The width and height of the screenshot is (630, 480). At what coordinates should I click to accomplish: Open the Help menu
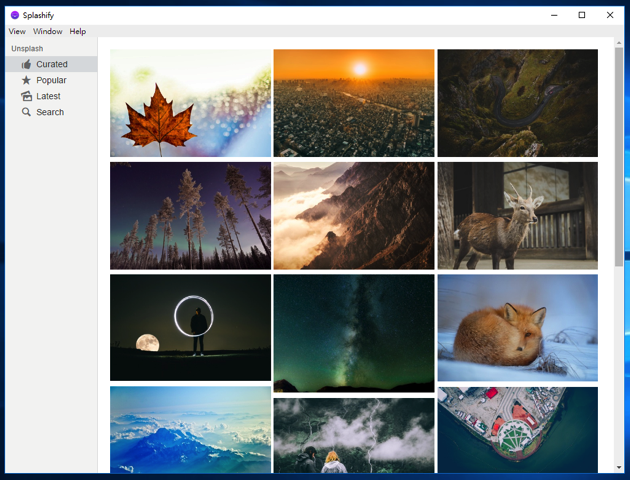click(x=78, y=31)
